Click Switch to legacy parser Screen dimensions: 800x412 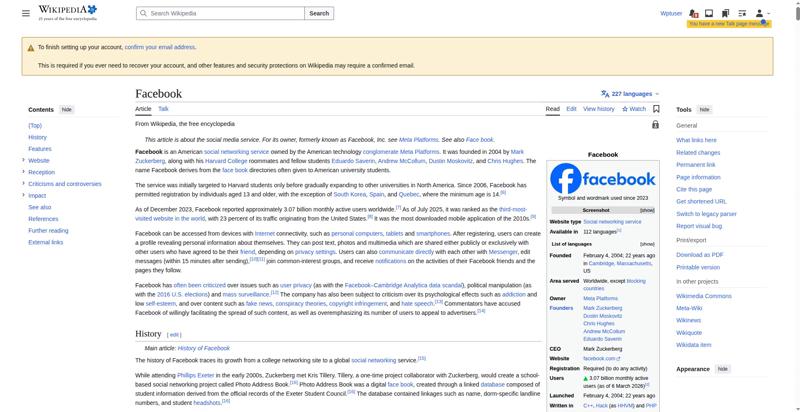point(707,214)
